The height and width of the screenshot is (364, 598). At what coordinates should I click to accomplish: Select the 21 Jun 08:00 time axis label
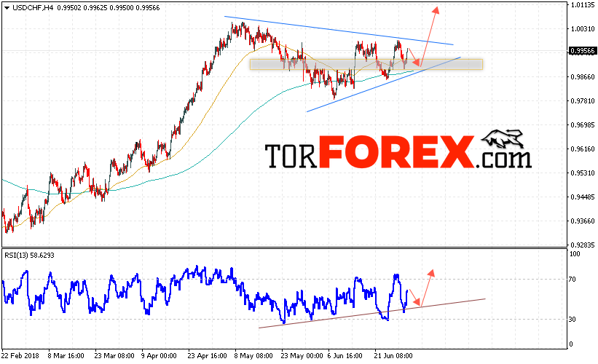click(393, 355)
